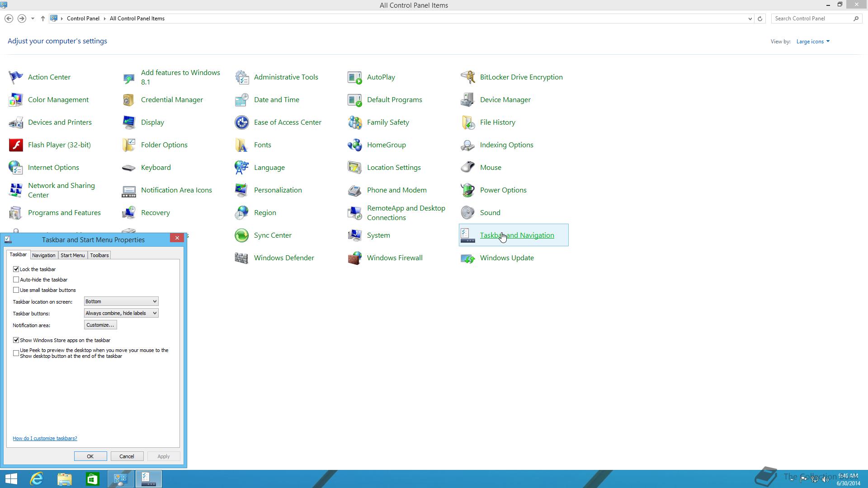This screenshot has width=868, height=488.
Task: Switch to the Start Menu tab
Action: [72, 255]
